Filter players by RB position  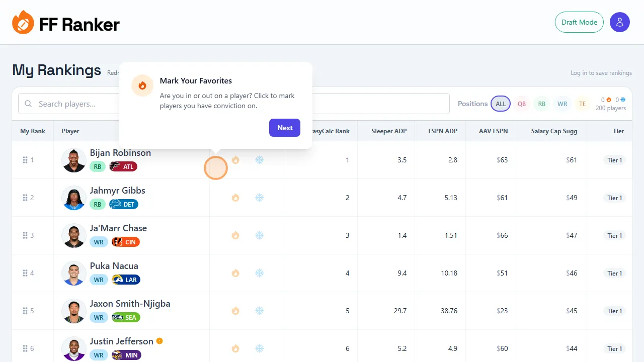click(542, 104)
